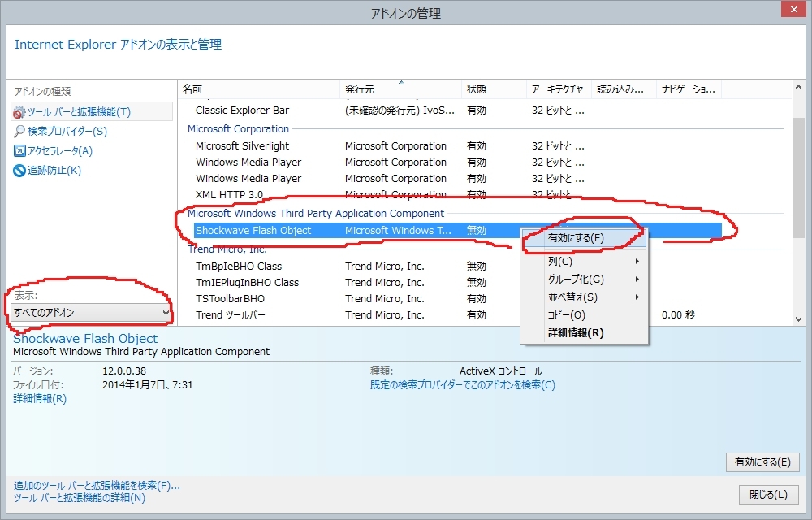This screenshot has width=812, height=520.
Task: Click the 有効にする(E) button at bottom right
Action: point(762,462)
